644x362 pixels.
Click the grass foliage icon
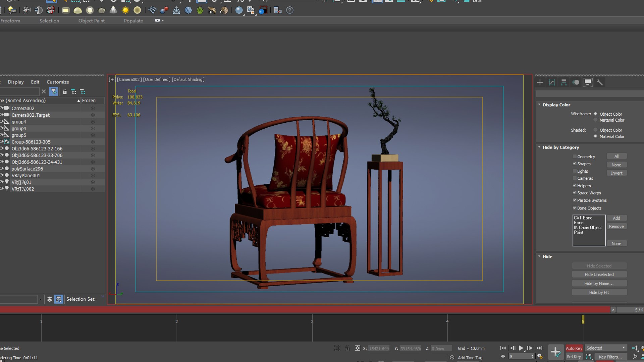point(200,10)
